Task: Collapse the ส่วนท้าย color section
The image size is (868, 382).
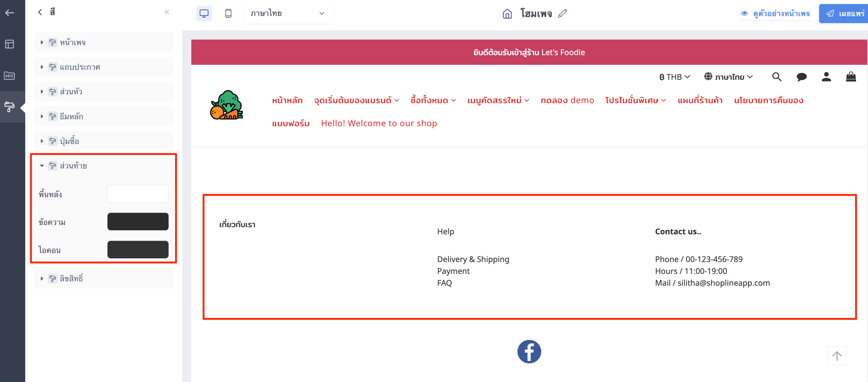Action: pos(103,166)
